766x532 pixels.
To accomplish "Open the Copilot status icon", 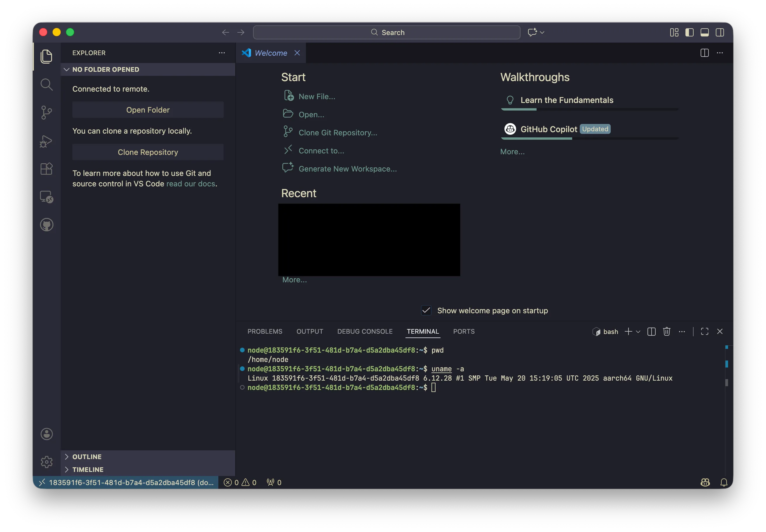I will click(705, 482).
